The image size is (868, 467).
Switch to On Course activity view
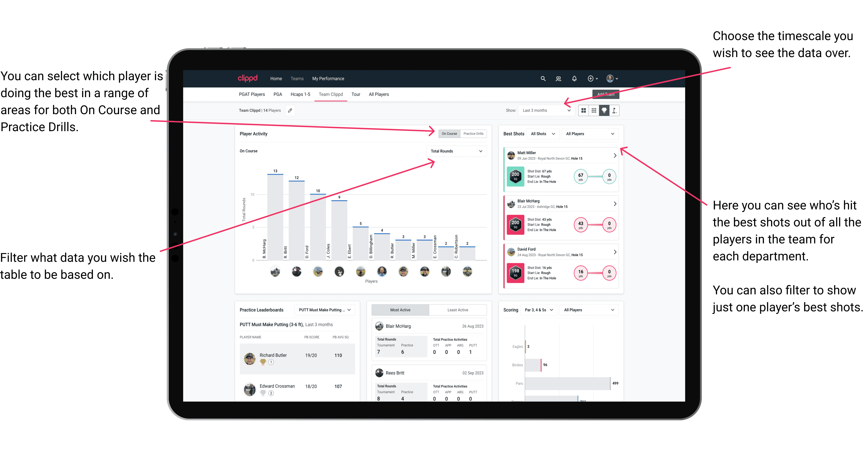point(449,133)
